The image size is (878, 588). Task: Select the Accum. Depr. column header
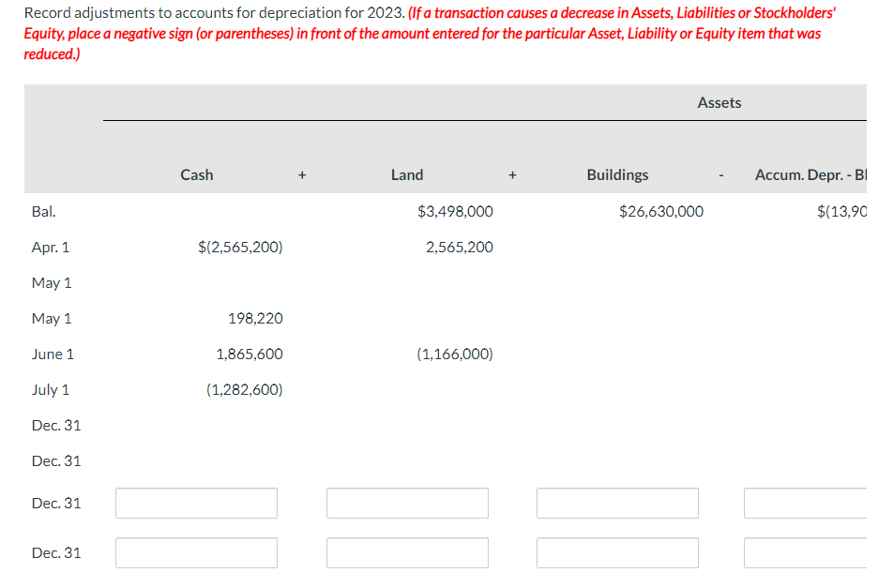812,174
